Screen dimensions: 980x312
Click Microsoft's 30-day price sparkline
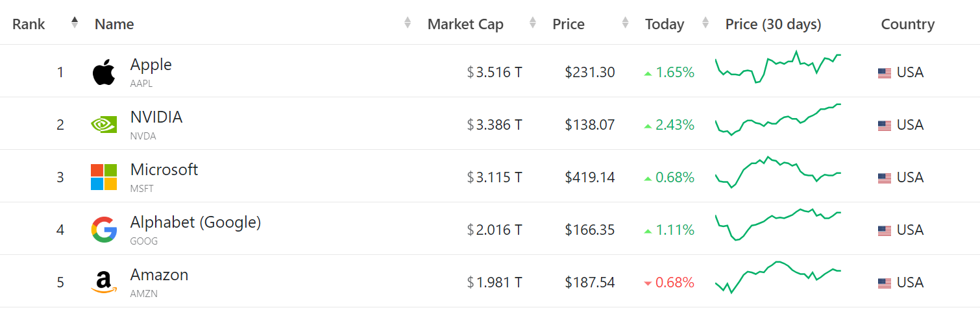pos(778,172)
